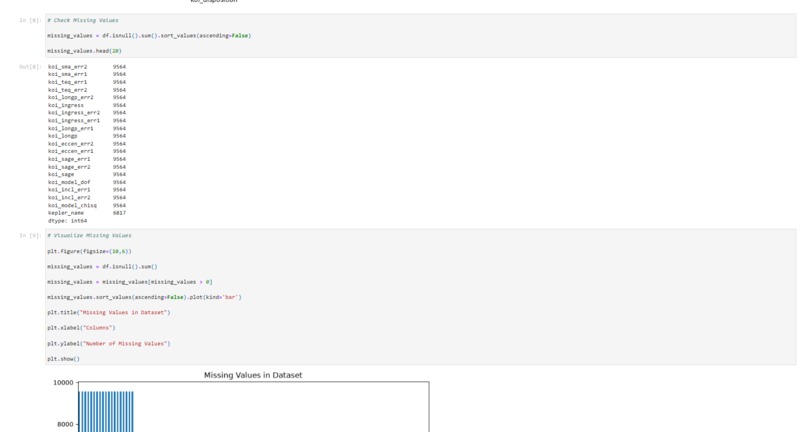Click the chart title 'Missing Values in Dataset'
The height and width of the screenshot is (432, 806).
(253, 375)
